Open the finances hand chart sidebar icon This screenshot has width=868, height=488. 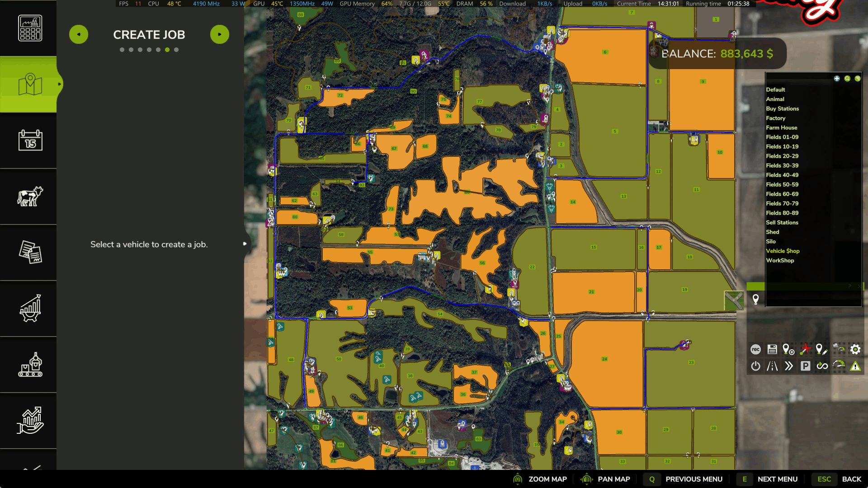[30, 420]
